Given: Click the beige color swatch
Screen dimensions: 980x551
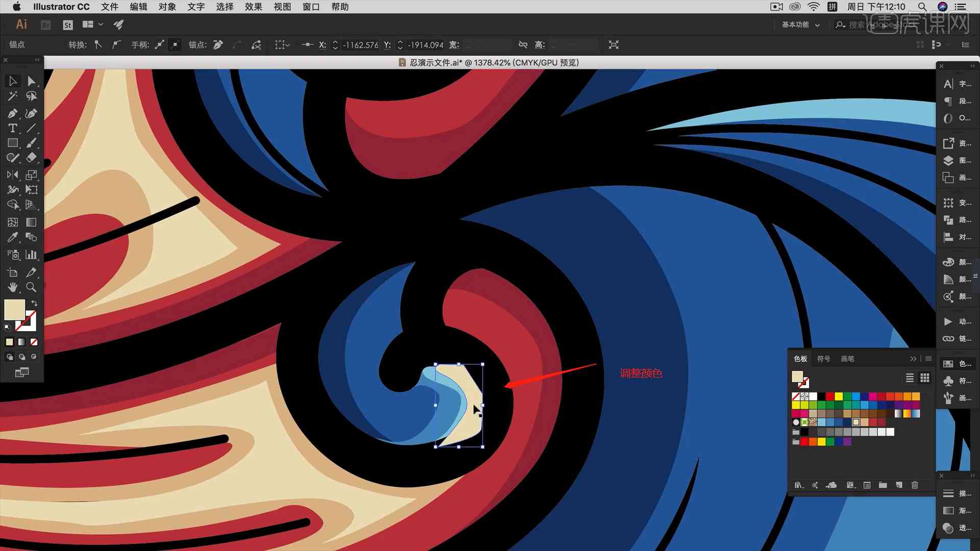Looking at the screenshot, I should [x=856, y=422].
